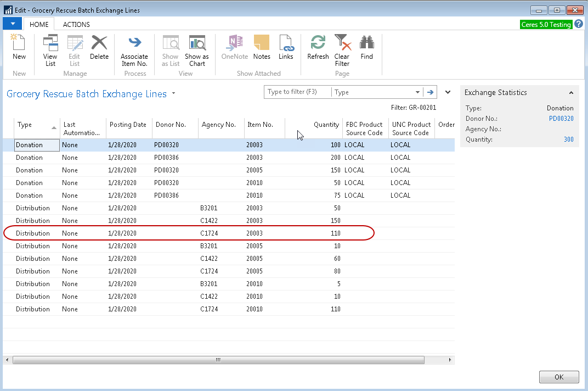Open Notes attachment icon
The height and width of the screenshot is (391, 588).
coord(262,47)
